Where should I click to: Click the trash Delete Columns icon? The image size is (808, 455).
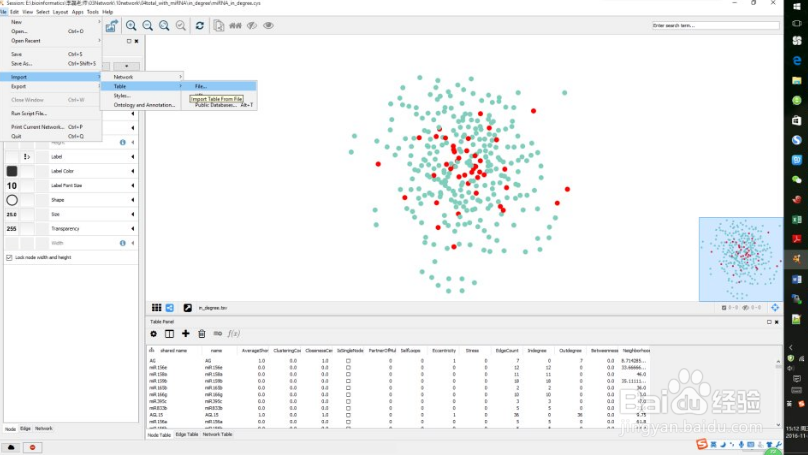coord(201,334)
